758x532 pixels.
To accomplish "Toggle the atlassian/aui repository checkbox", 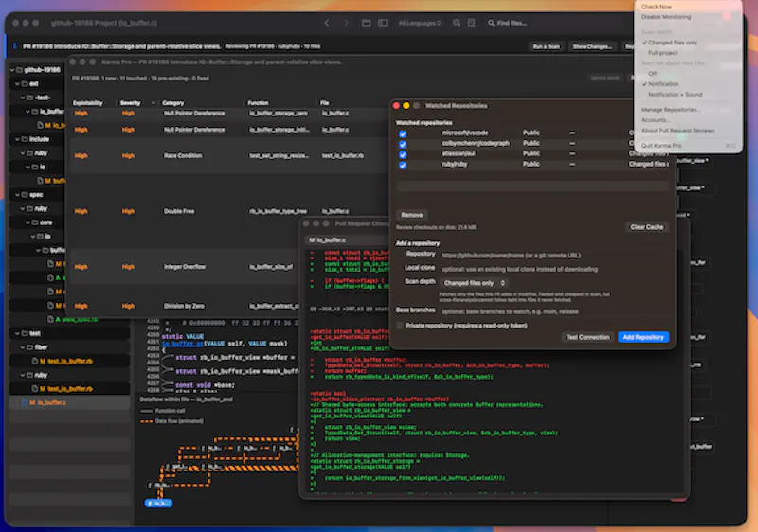I will click(x=403, y=154).
